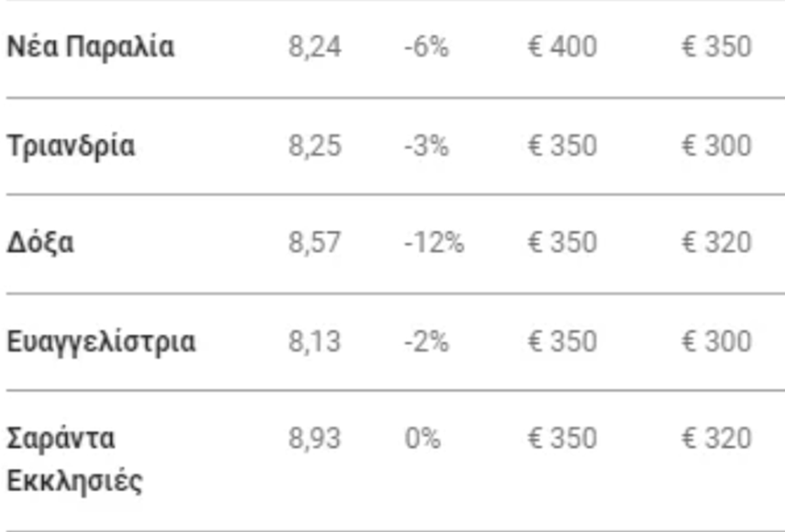Screen dimensions: 785x532
Task: Click the 8,93 value for Σαράντα Εκκλησιές
Action: click(x=315, y=438)
